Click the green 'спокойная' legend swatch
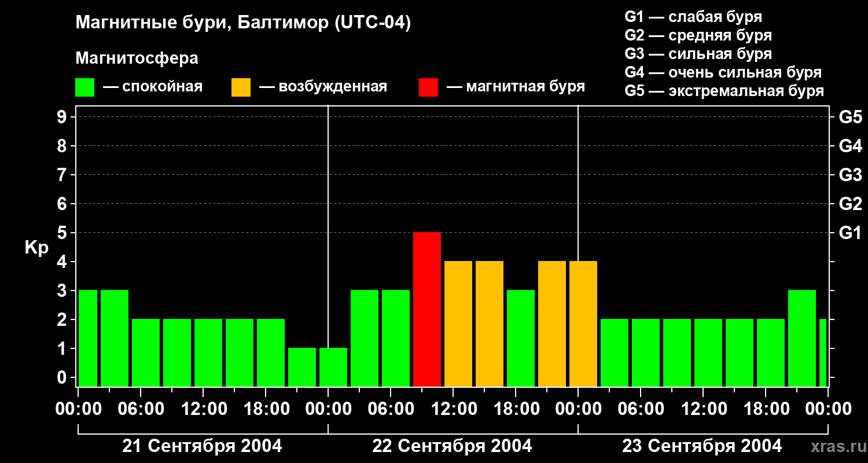 pyautogui.click(x=84, y=87)
